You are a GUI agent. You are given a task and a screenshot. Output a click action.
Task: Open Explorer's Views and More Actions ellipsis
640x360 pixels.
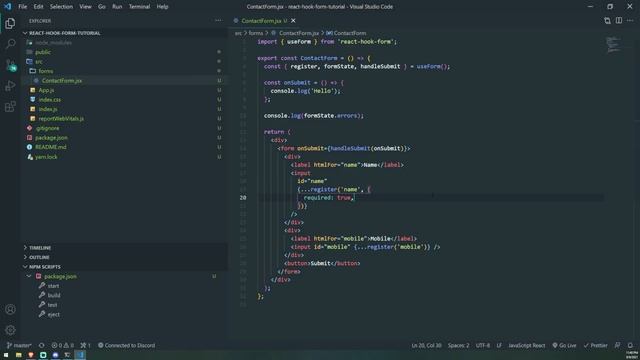pyautogui.click(x=218, y=20)
